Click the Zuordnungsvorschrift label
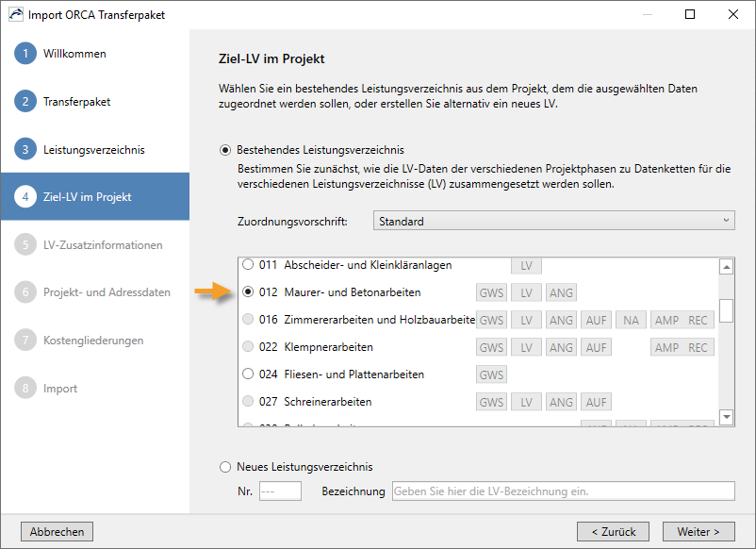Image resolution: width=756 pixels, height=549 pixels. point(292,222)
